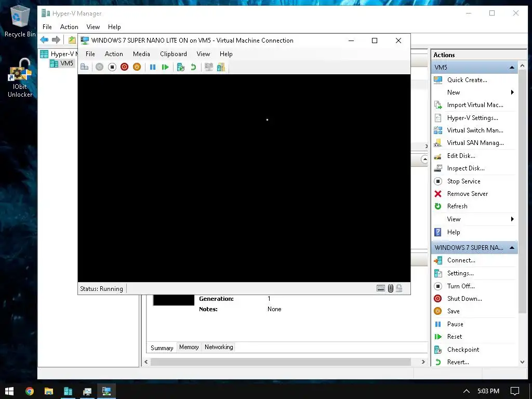Expand the New submenu arrow
The height and width of the screenshot is (399, 532).
512,92
